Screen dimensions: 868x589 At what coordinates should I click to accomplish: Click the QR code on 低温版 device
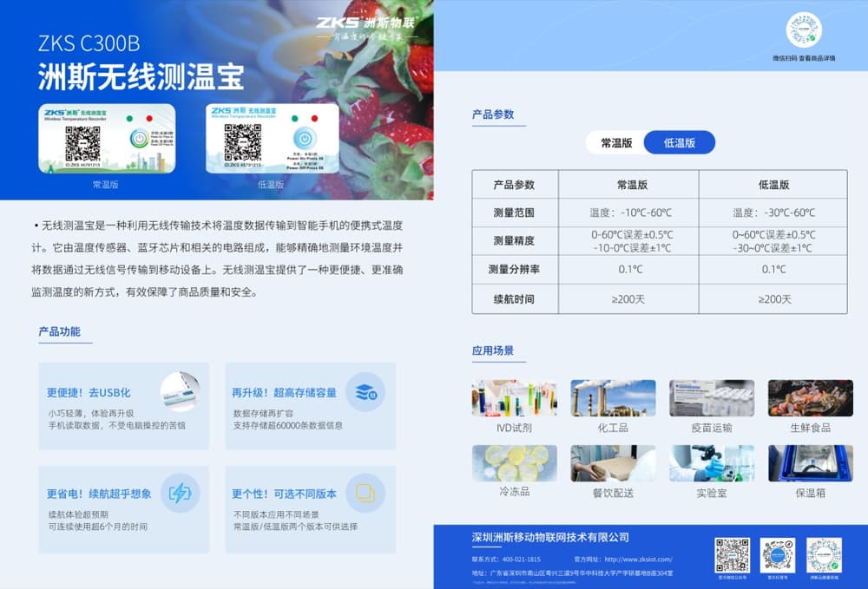pos(242,142)
